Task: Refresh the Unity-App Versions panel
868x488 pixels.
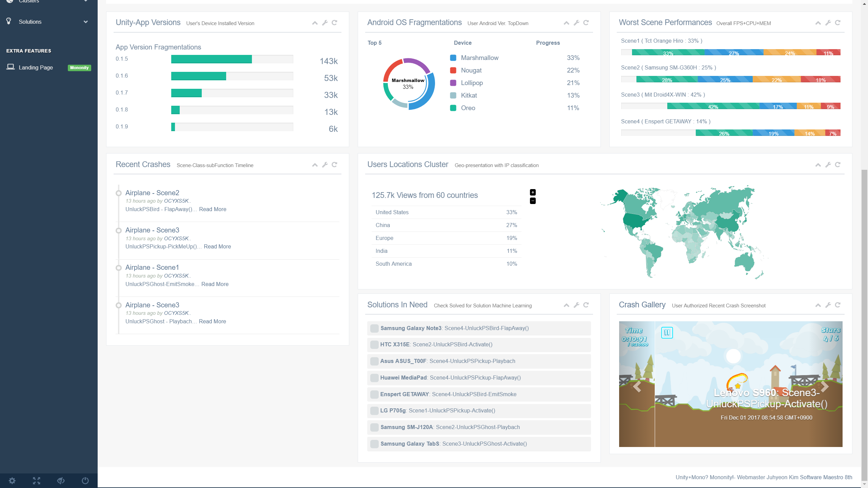Action: click(x=334, y=23)
